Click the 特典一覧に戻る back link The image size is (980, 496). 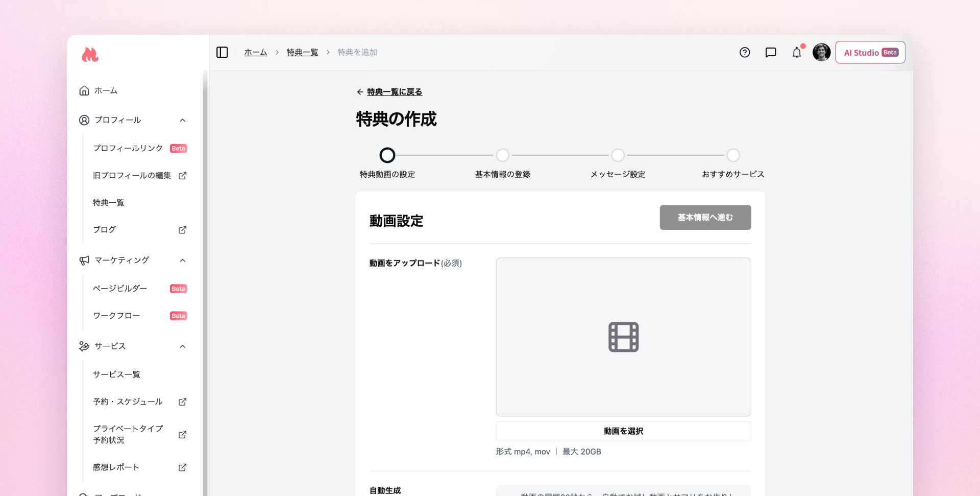pyautogui.click(x=394, y=92)
